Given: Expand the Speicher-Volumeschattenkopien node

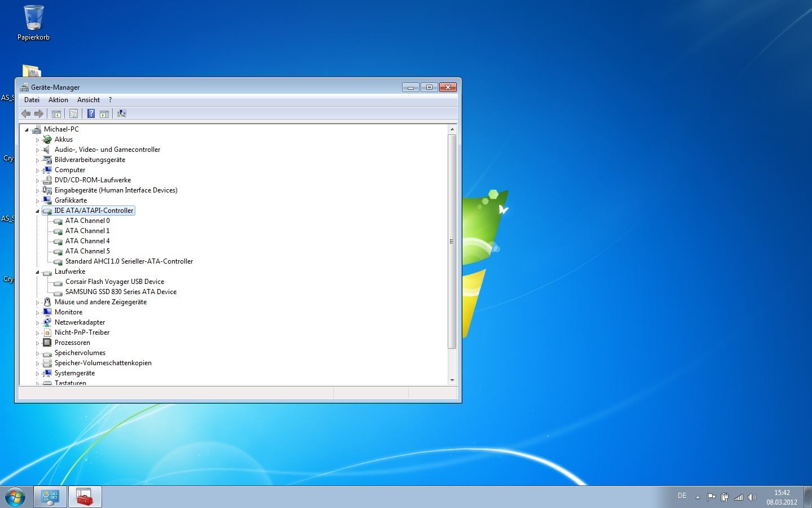Looking at the screenshot, I should pyautogui.click(x=38, y=364).
